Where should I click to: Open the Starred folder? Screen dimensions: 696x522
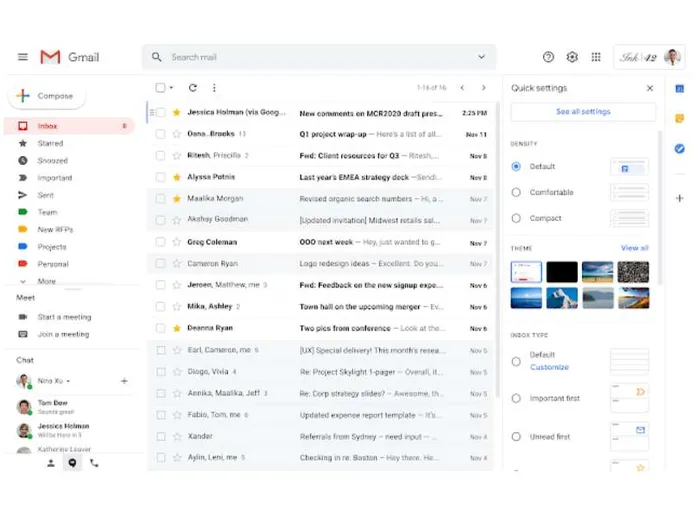pos(50,143)
